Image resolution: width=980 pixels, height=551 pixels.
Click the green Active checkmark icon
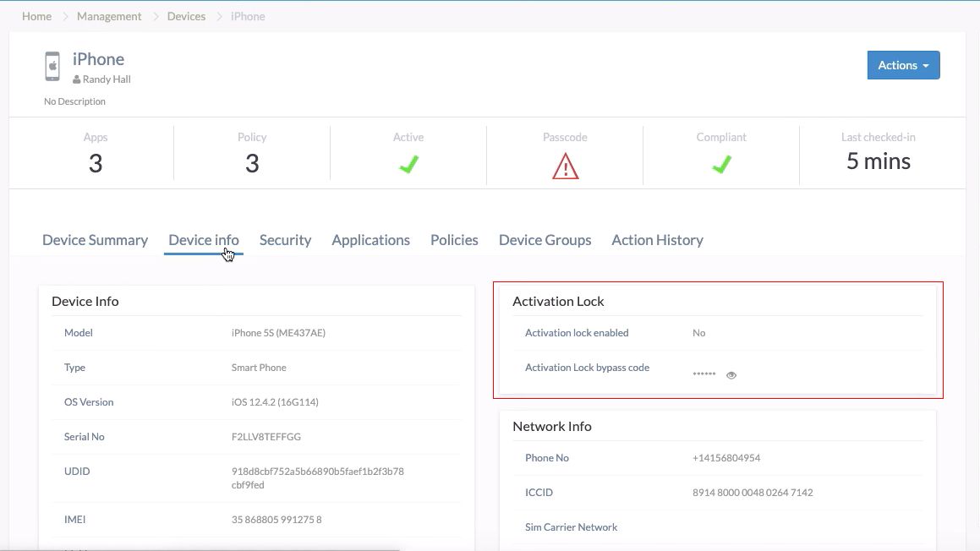[x=408, y=165]
